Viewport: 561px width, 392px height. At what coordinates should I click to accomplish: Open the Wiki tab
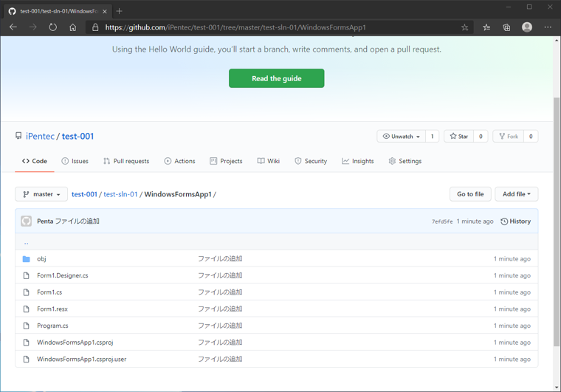(x=269, y=161)
